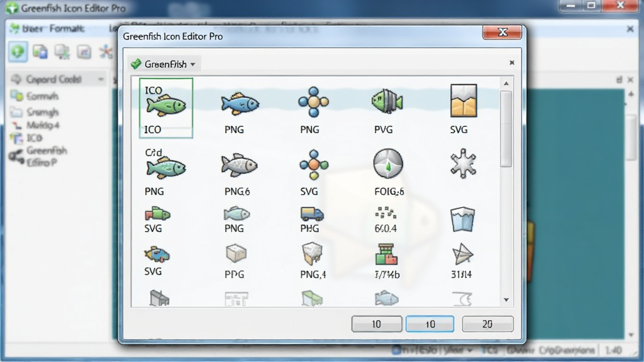The width and height of the screenshot is (644, 362).
Task: Expand the Copord Cookl panel dropdown arrow
Action: (x=101, y=79)
